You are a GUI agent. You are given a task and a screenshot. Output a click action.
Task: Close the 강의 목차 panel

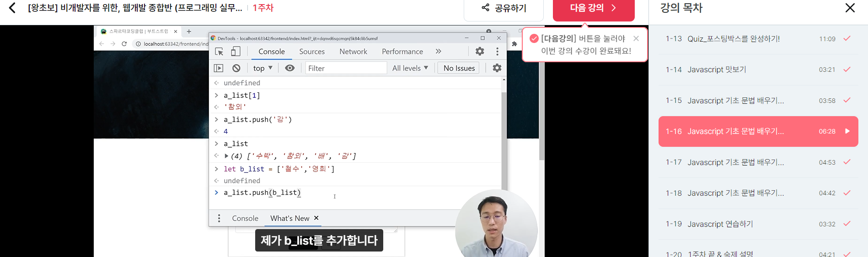click(850, 8)
